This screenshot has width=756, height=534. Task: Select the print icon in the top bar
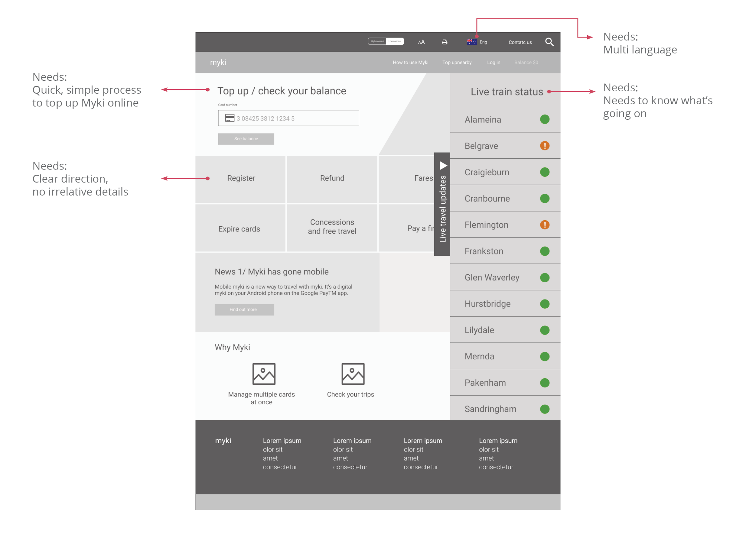tap(445, 42)
